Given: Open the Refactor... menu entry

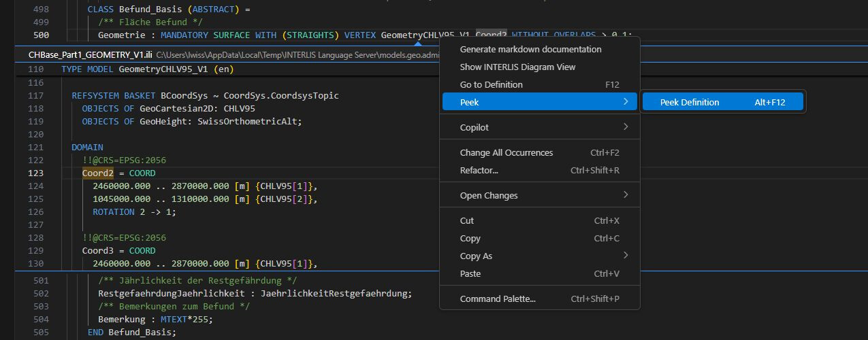Looking at the screenshot, I should coord(479,170).
